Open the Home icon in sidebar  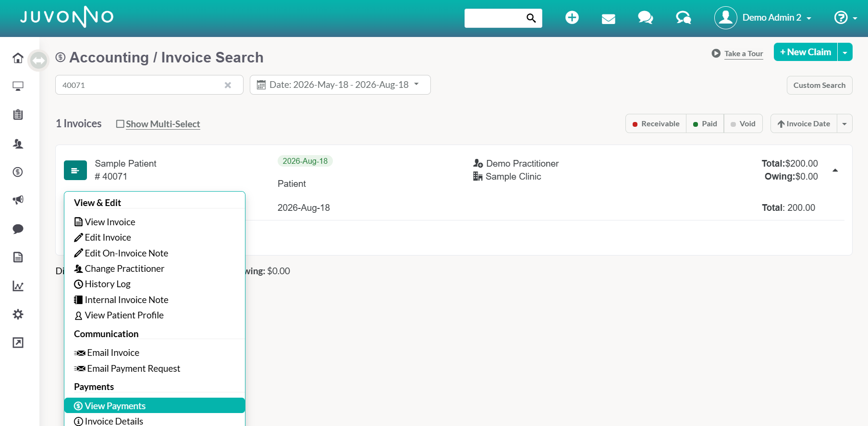(18, 58)
